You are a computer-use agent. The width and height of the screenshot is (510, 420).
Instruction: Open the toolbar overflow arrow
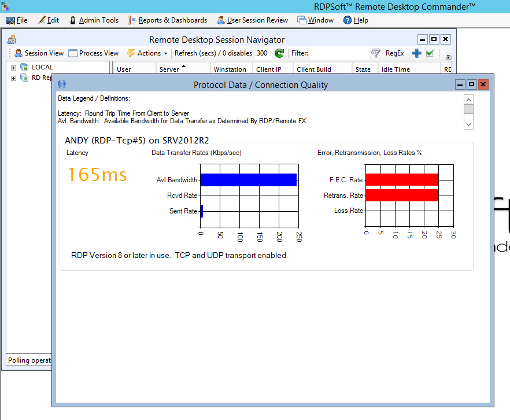click(449, 57)
